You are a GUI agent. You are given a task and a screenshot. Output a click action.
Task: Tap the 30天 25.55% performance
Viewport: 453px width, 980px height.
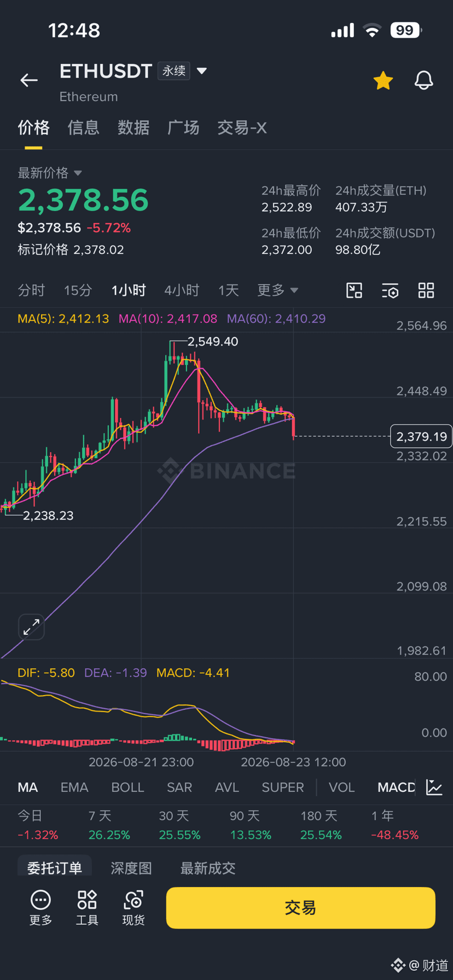pos(180,826)
